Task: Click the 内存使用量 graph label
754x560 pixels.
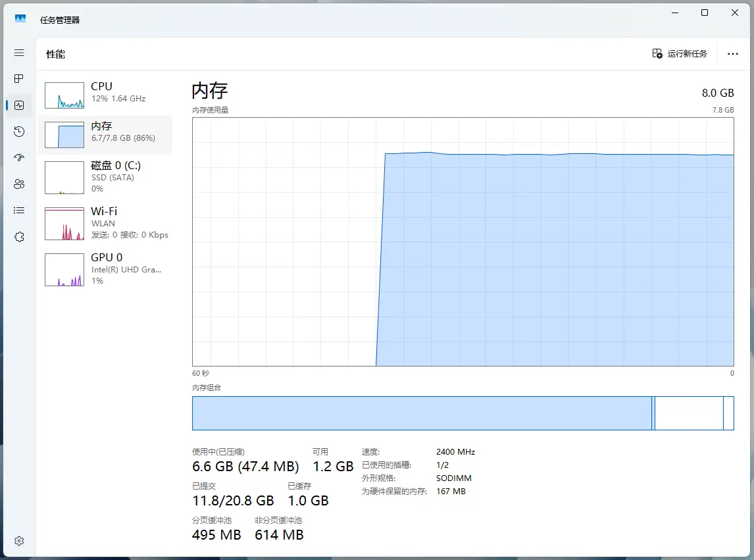Action: click(x=210, y=110)
